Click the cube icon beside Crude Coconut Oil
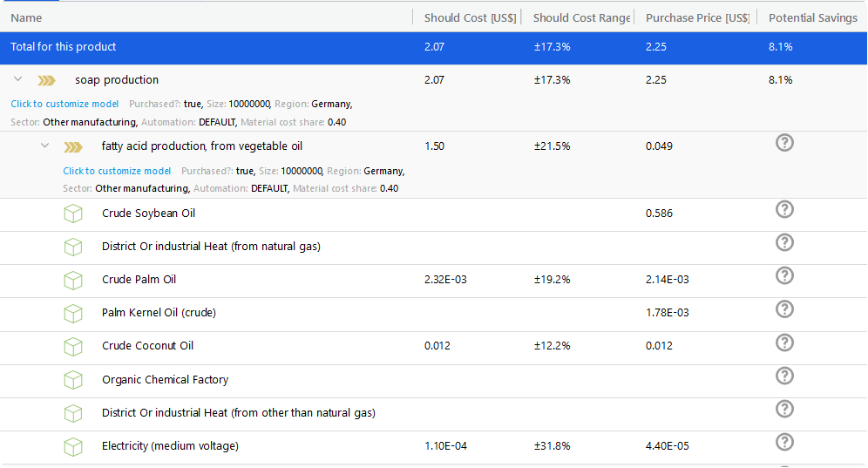Screen dimensions: 868x468 (73, 346)
